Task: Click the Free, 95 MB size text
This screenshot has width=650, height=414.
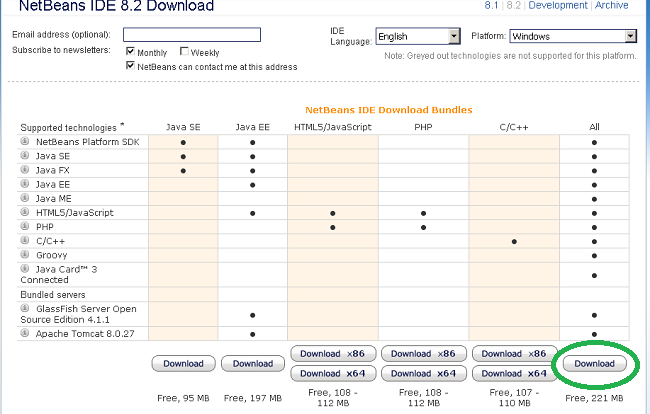Action: tap(183, 398)
